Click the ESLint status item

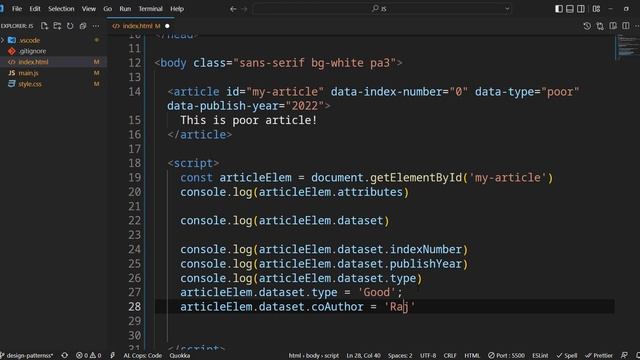click(x=540, y=356)
